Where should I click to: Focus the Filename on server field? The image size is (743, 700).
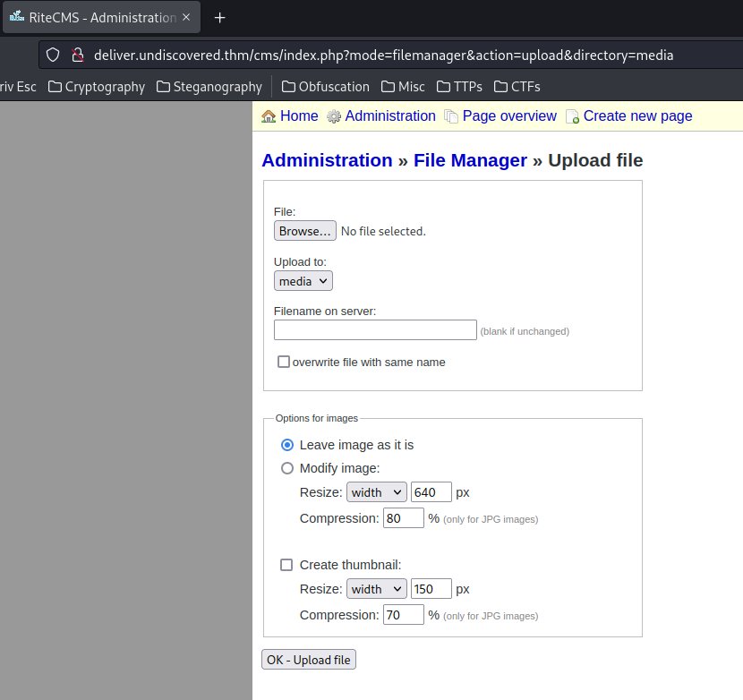(375, 329)
